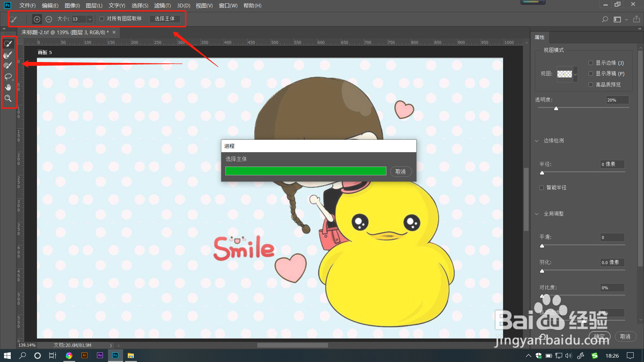Viewport: 644px width, 362px height.
Task: Open Windows taskbar search
Action: [x=22, y=356]
